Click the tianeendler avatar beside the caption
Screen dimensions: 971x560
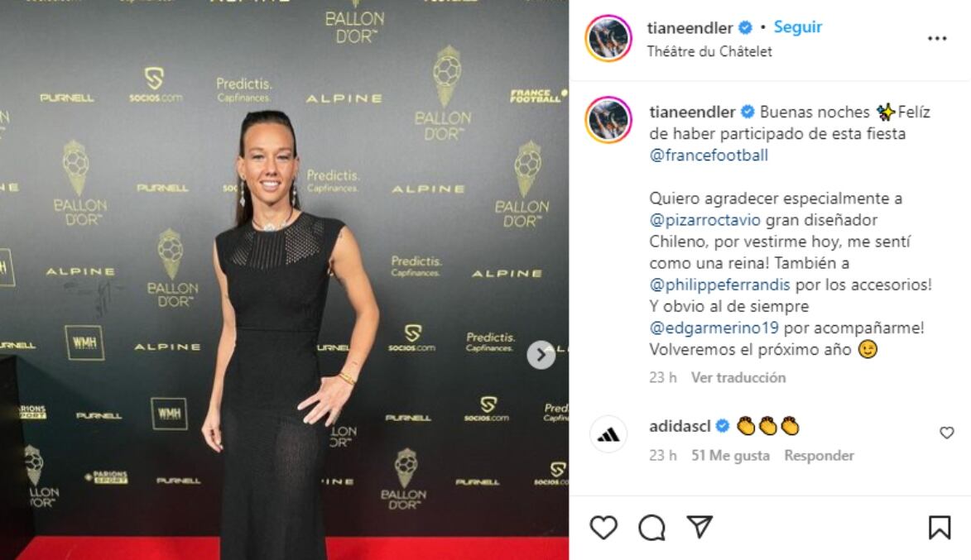point(608,119)
